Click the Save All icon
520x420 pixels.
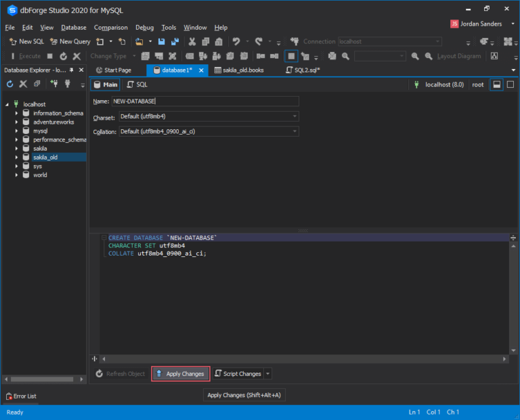[175, 41]
